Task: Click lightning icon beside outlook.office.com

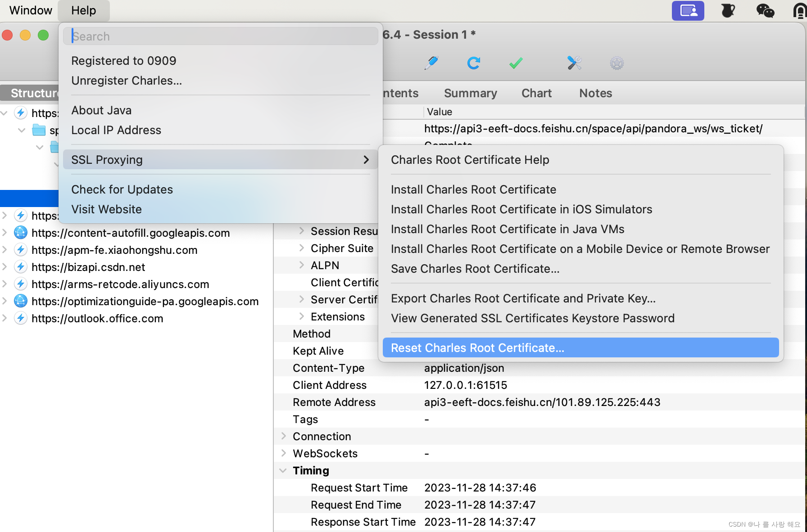Action: coord(21,318)
